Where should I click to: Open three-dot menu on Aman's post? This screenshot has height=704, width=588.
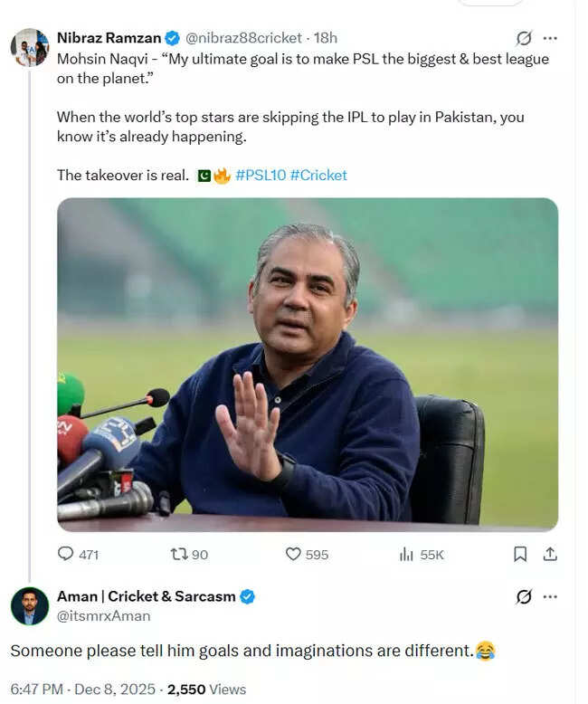(550, 596)
